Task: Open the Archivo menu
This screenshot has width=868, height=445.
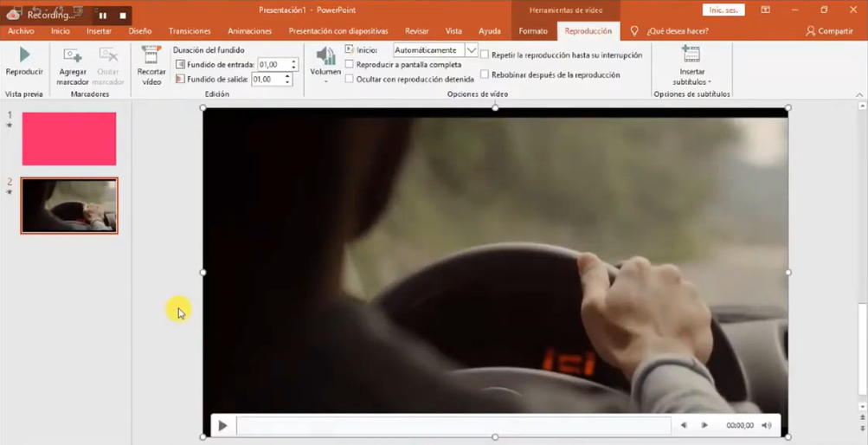Action: pyautogui.click(x=21, y=31)
